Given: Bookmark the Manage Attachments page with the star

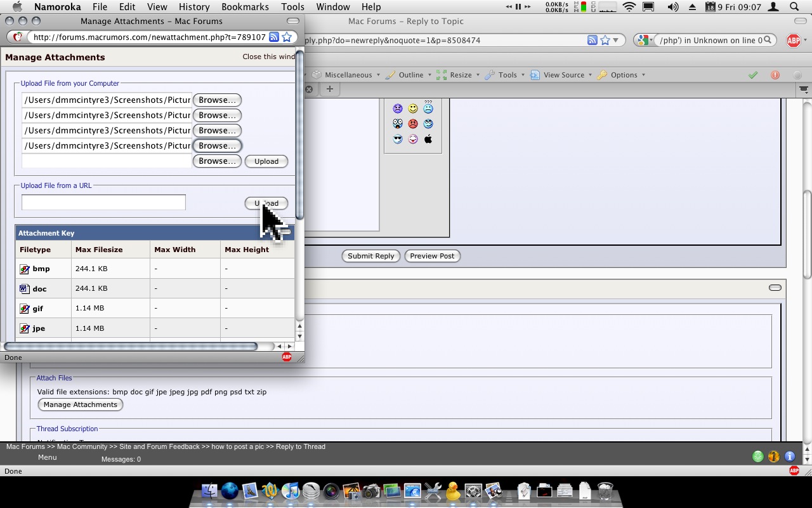Looking at the screenshot, I should [x=287, y=37].
